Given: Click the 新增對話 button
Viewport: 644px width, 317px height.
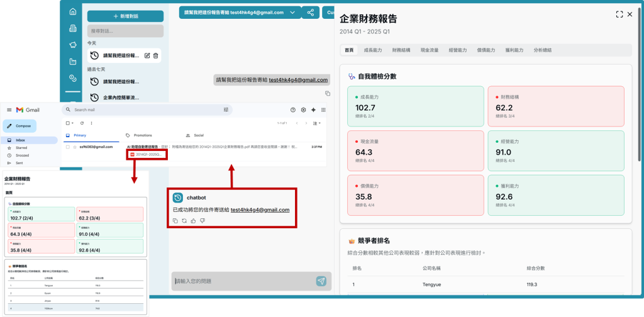Looking at the screenshot, I should click(x=125, y=16).
